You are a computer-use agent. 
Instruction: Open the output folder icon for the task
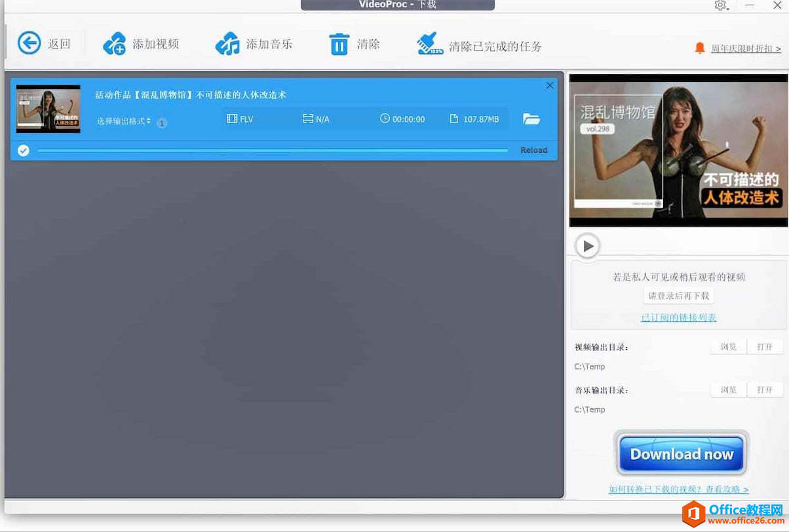531,119
